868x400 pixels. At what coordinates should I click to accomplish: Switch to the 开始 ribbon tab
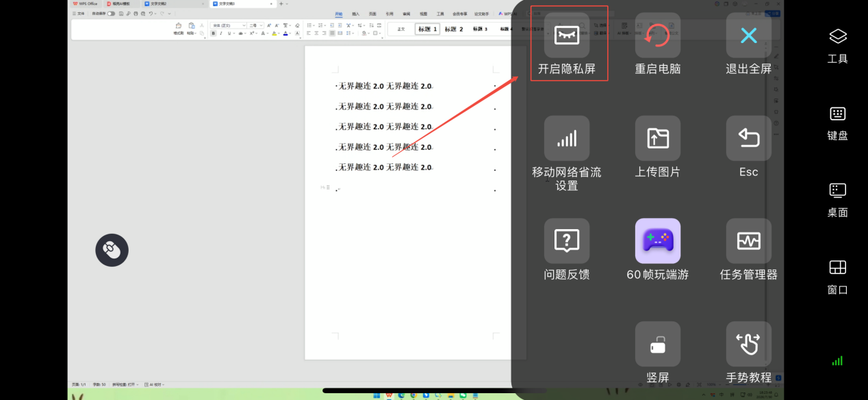click(x=339, y=14)
